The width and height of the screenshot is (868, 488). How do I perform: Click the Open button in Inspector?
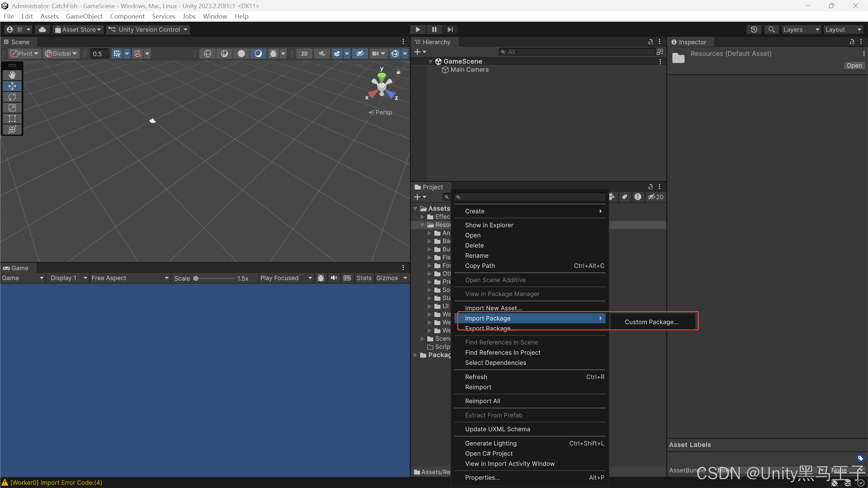(x=854, y=66)
